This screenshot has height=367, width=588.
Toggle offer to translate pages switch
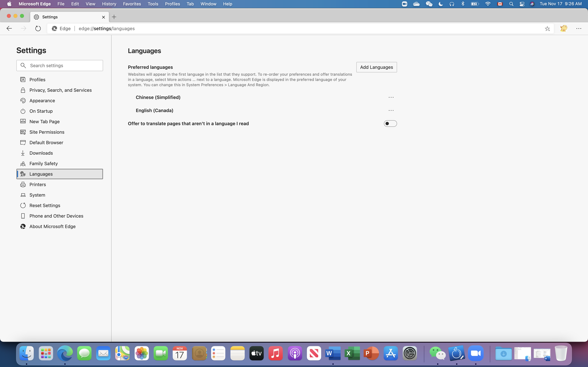point(390,124)
